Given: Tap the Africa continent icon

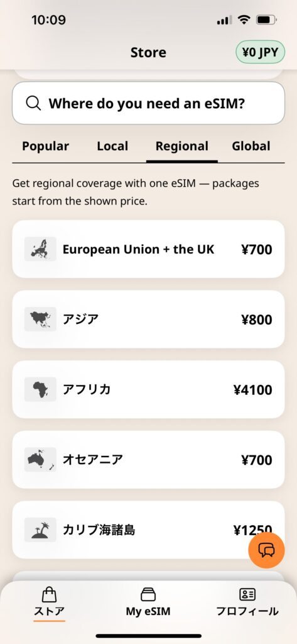Looking at the screenshot, I should [x=40, y=389].
